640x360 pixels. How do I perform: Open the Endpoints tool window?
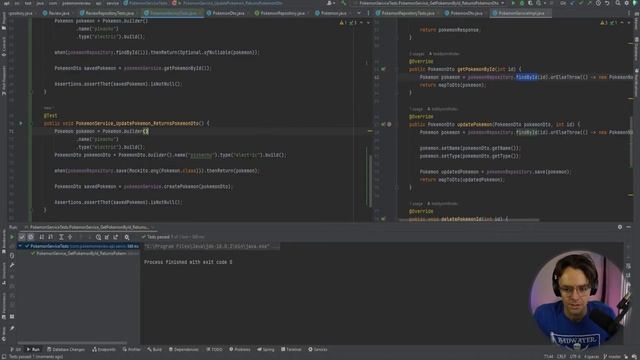104,349
